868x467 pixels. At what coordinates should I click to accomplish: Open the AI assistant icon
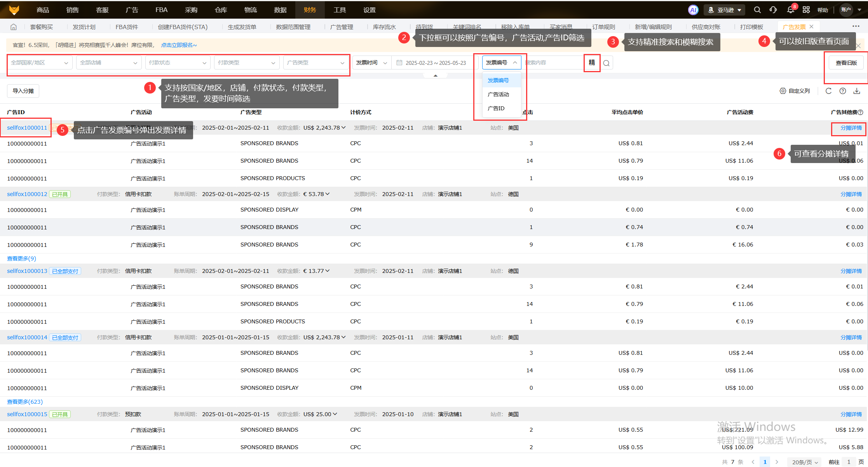693,10
